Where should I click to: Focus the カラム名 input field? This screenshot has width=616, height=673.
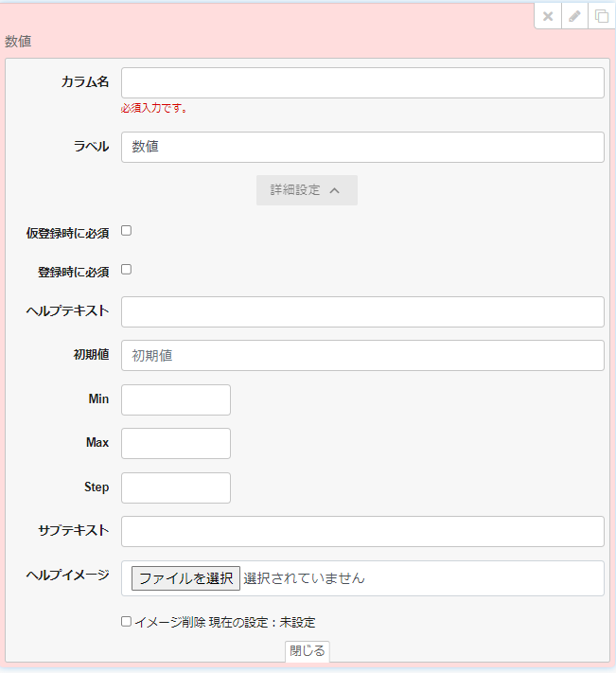362,83
